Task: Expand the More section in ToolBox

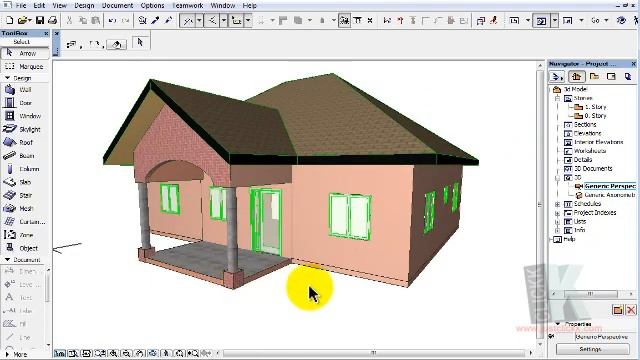Action: coord(7,354)
